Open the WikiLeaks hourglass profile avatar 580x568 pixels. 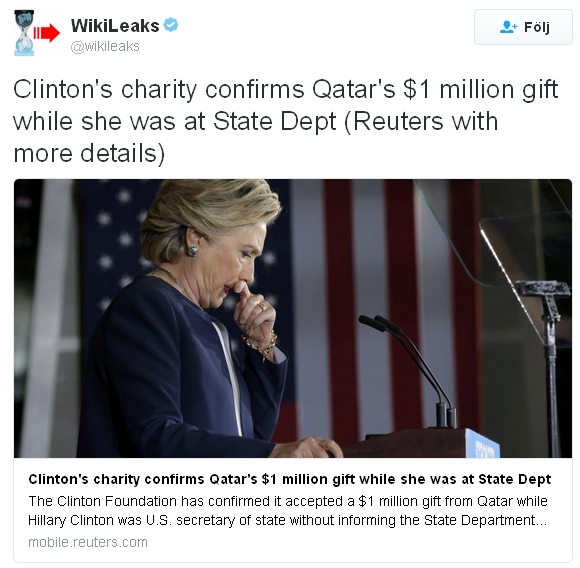pos(24,33)
